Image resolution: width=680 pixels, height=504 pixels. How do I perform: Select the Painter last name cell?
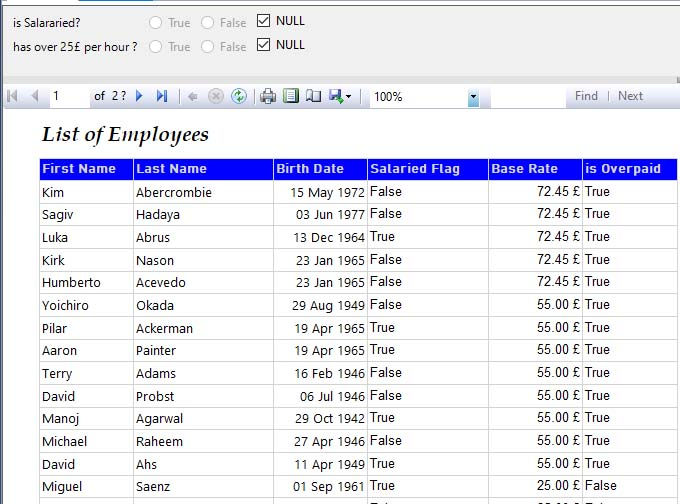[203, 350]
